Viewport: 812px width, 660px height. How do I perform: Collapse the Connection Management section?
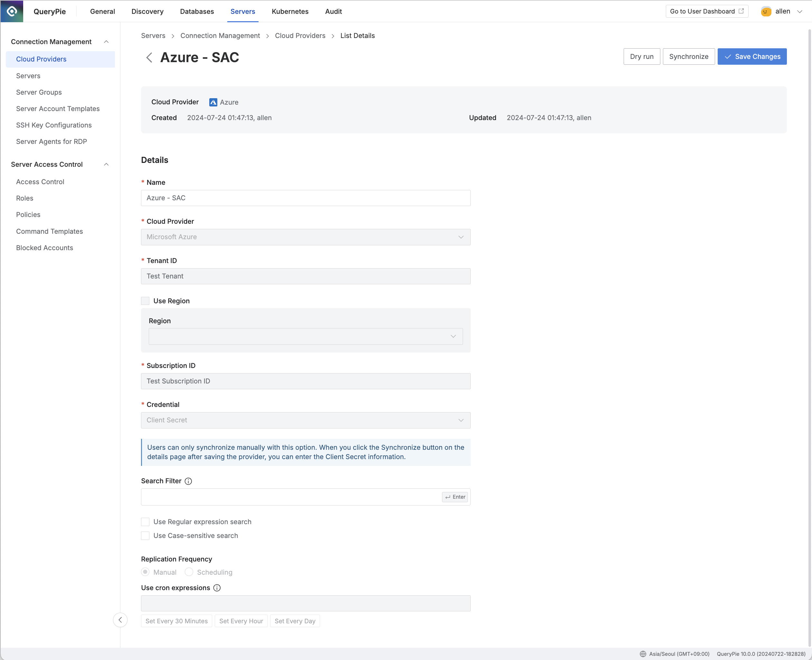pos(107,42)
